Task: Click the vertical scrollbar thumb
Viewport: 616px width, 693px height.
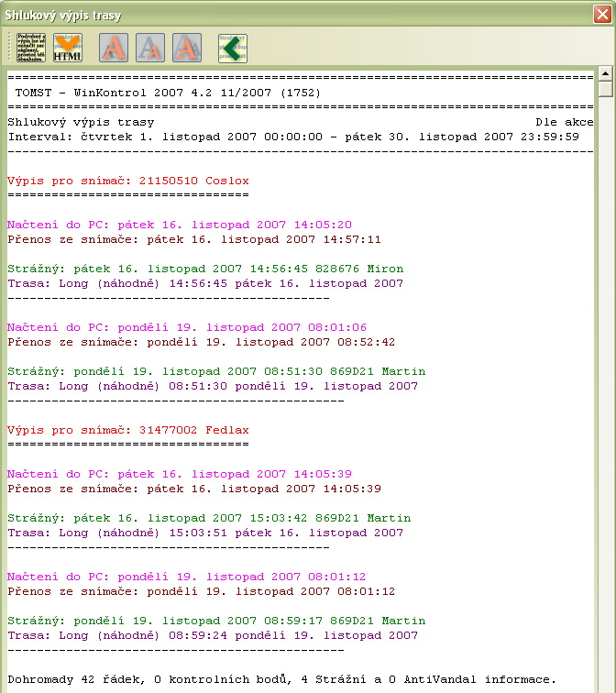Action: 606,89
